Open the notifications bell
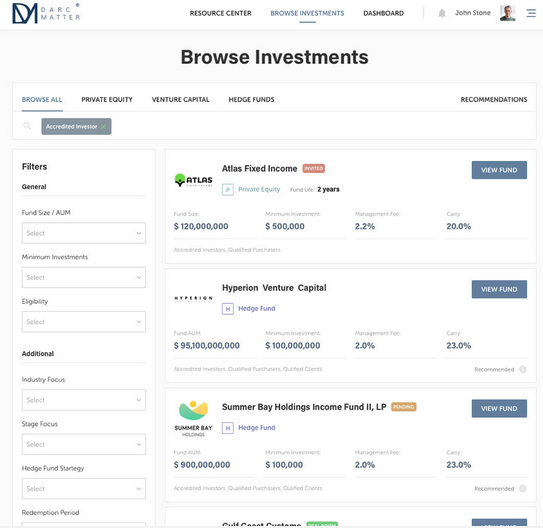Screen dimensions: 543x528 [x=442, y=13]
